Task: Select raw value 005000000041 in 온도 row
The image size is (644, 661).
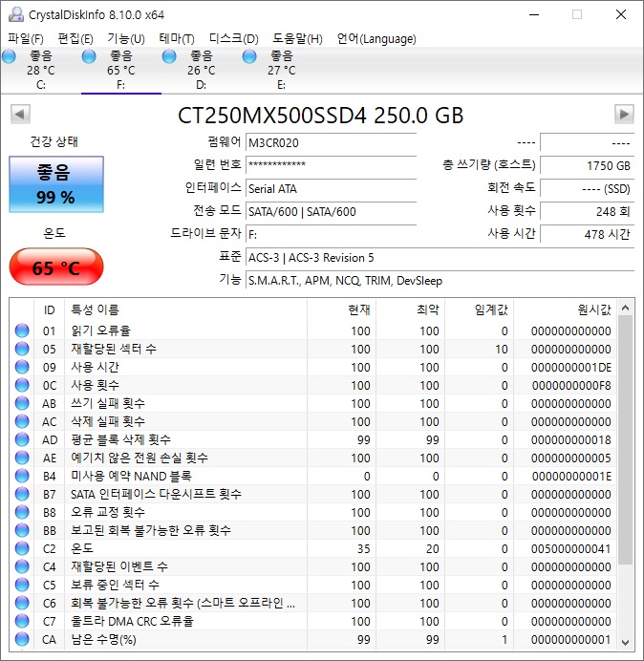Action: [571, 548]
